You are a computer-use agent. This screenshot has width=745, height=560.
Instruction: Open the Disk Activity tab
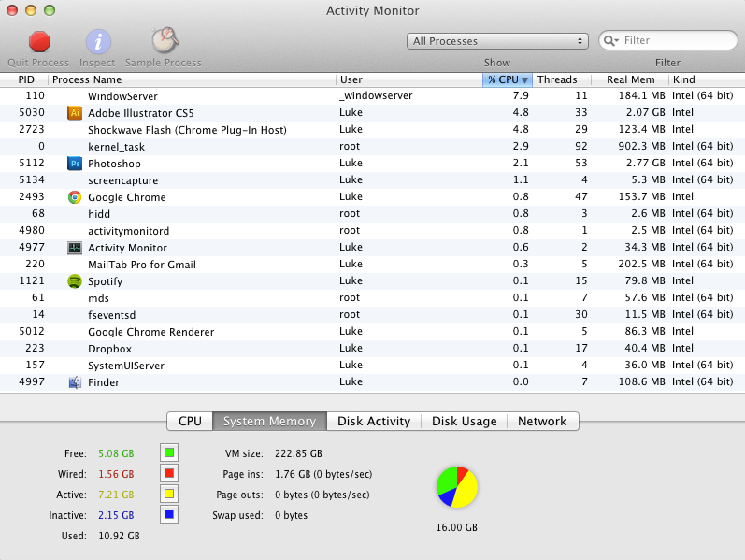pyautogui.click(x=374, y=422)
